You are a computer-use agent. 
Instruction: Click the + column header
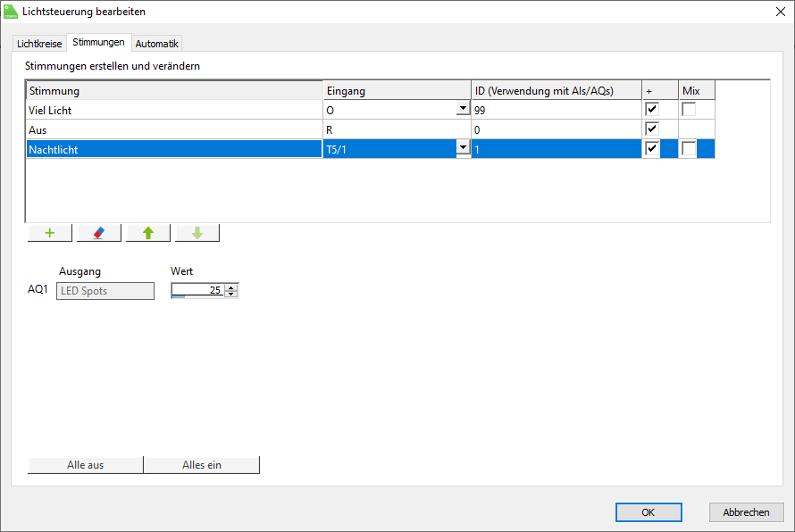(660, 91)
